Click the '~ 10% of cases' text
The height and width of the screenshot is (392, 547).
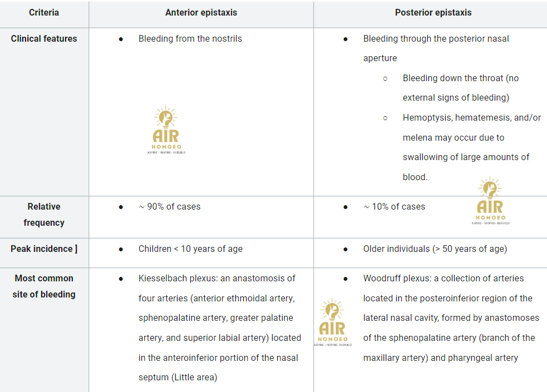pos(394,207)
